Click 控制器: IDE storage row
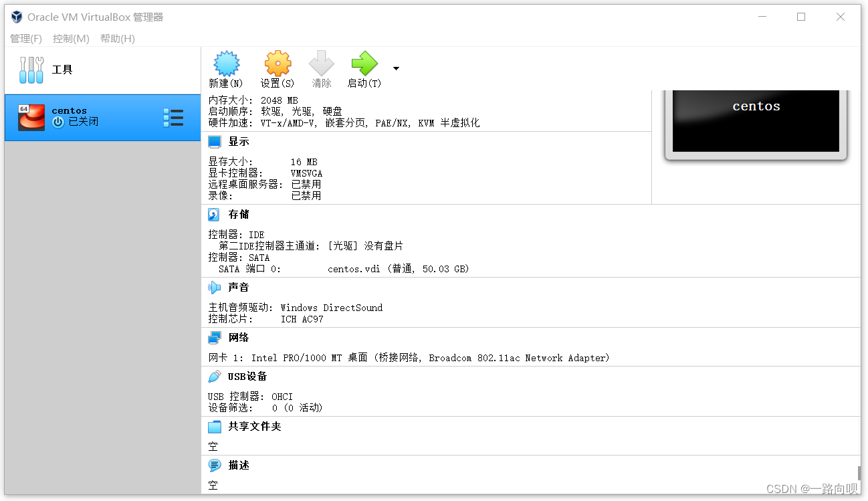 236,235
